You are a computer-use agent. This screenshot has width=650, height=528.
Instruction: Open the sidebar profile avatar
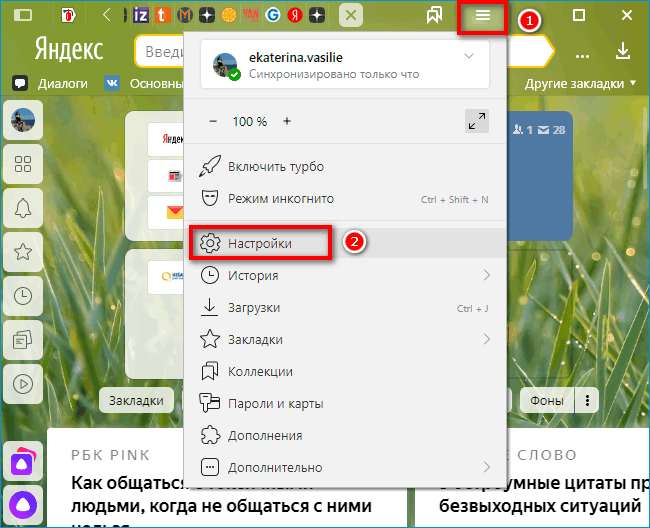point(23,120)
